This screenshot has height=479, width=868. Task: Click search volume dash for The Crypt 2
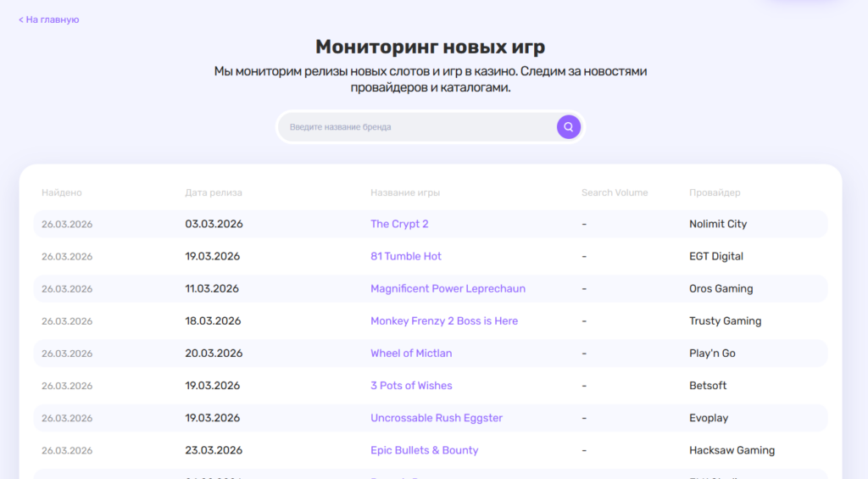tap(584, 224)
